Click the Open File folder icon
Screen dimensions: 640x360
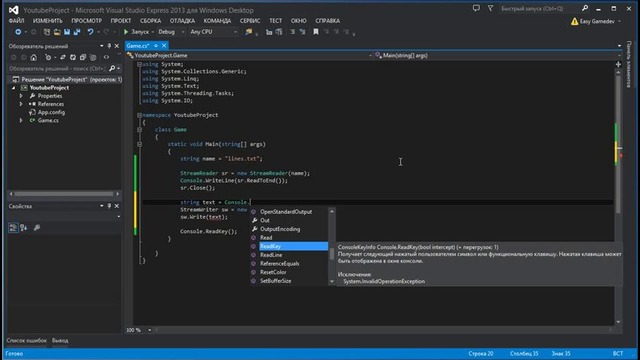click(x=57, y=32)
